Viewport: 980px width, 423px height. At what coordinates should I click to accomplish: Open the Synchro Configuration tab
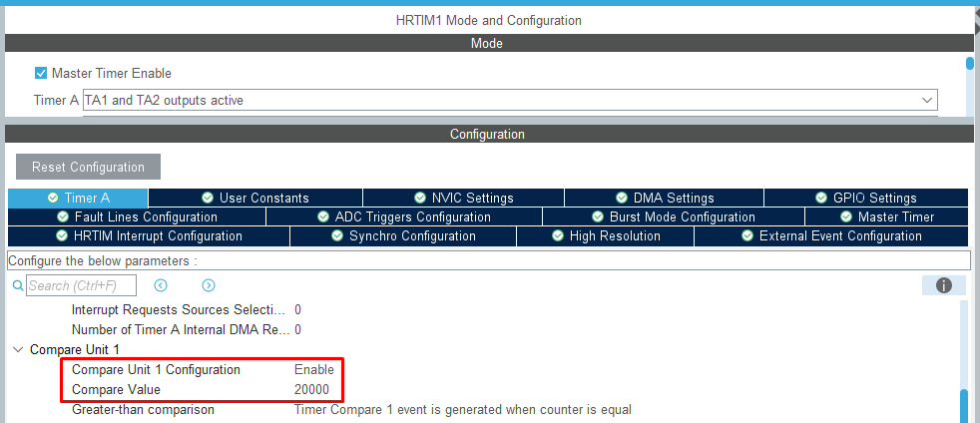403,236
